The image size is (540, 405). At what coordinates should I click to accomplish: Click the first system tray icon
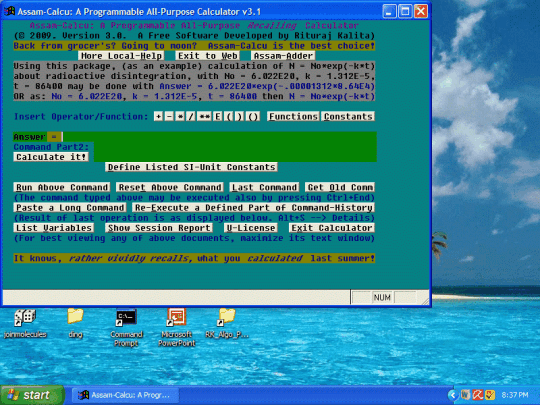465,395
